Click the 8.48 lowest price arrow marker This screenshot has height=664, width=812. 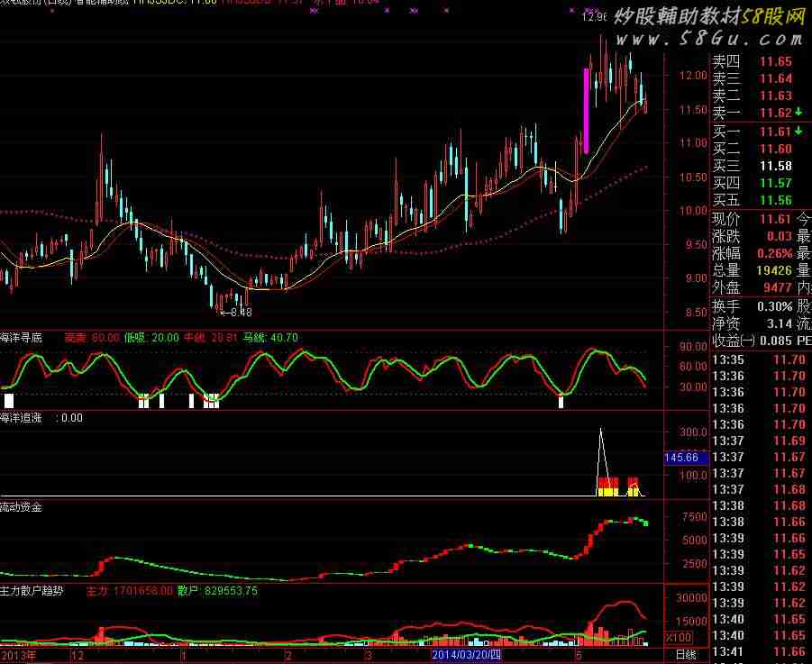tap(234, 313)
